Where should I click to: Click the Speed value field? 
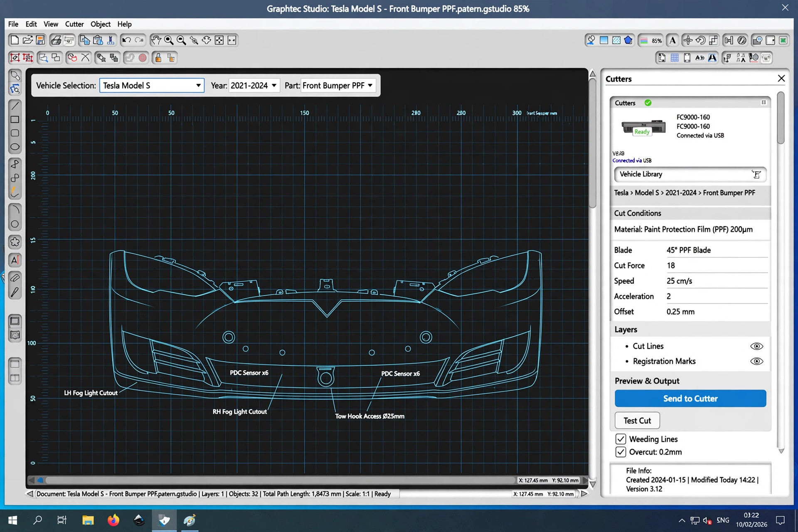pyautogui.click(x=717, y=281)
